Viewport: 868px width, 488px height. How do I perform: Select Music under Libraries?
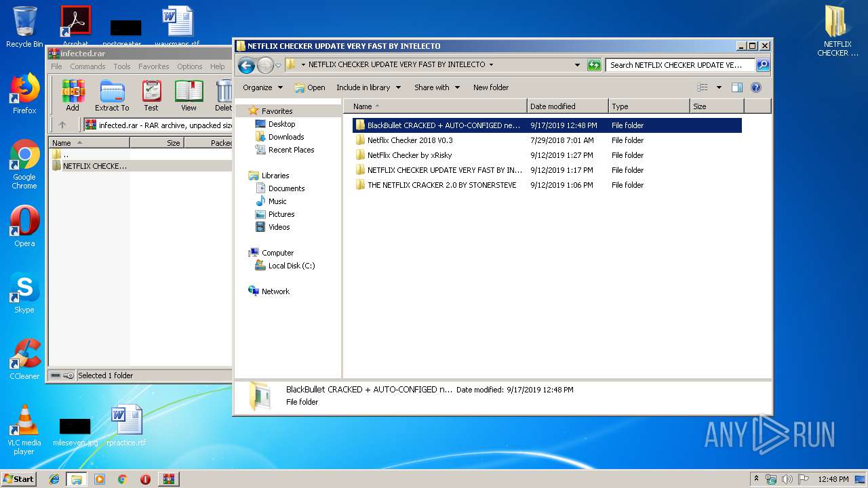(x=271, y=201)
